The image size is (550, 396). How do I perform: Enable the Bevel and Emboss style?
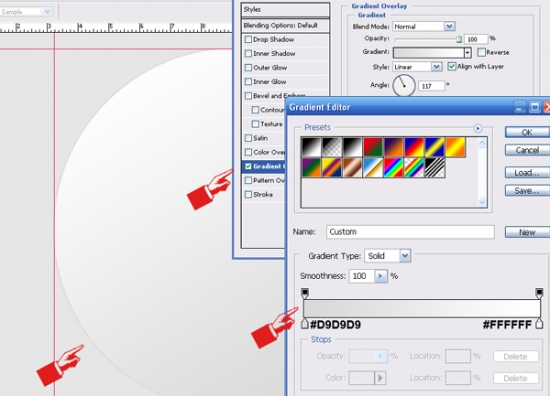(x=248, y=96)
